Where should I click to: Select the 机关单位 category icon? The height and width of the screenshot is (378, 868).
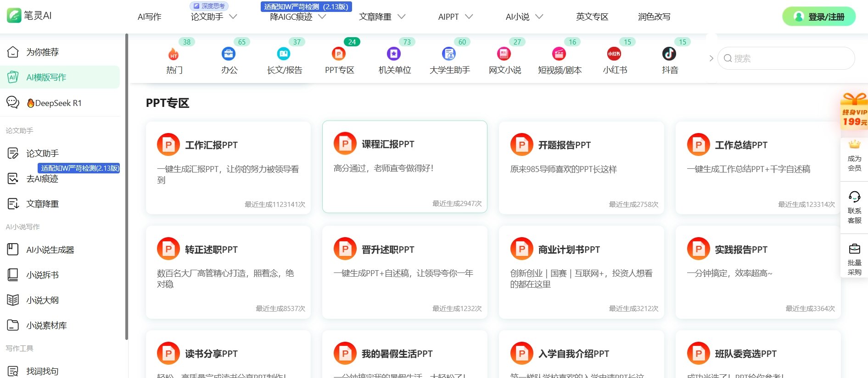click(394, 54)
